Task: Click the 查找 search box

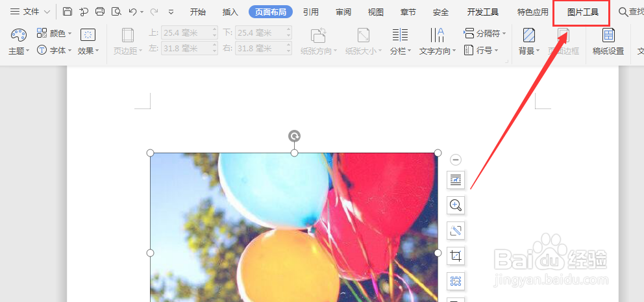Action: (x=632, y=12)
